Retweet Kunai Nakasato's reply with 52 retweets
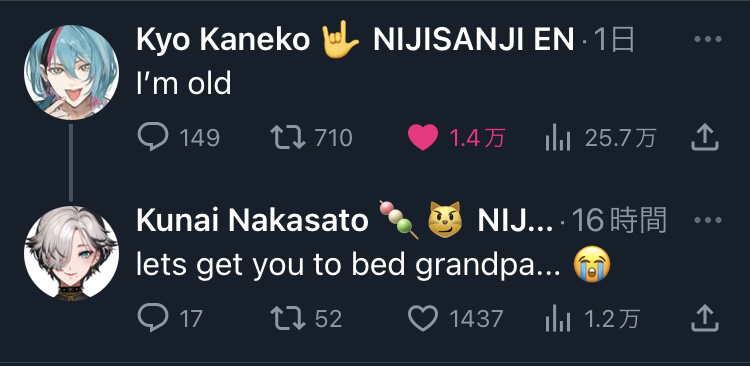750x366 pixels. (288, 319)
